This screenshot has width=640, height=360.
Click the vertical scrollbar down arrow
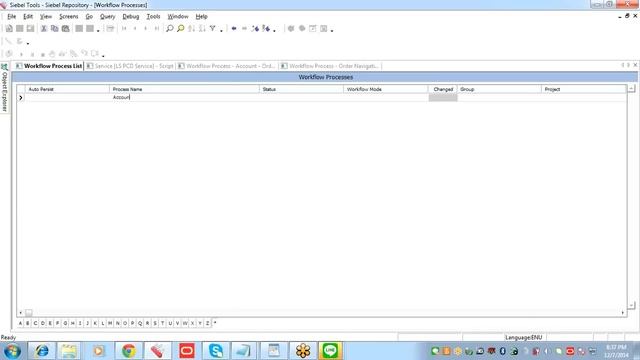pyautogui.click(x=631, y=305)
